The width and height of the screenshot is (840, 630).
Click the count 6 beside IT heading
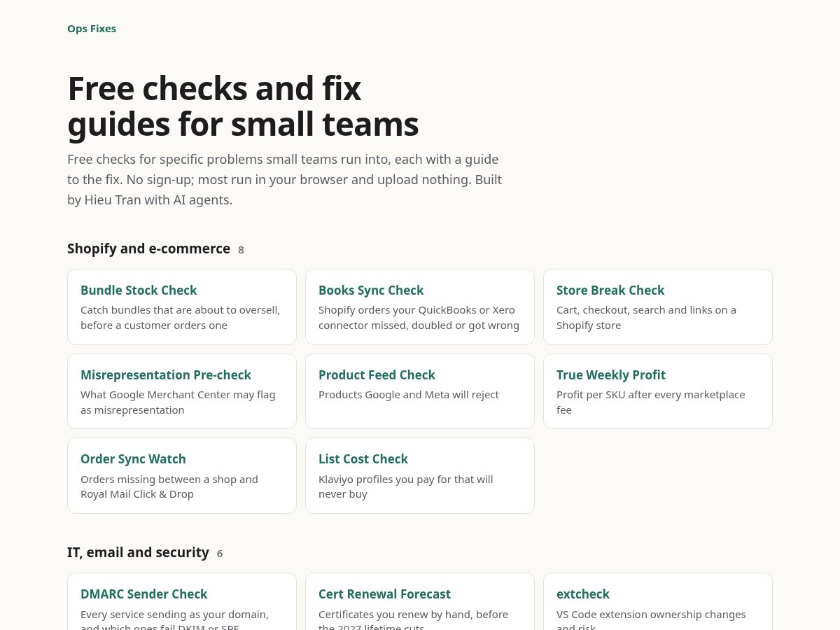[x=220, y=554]
